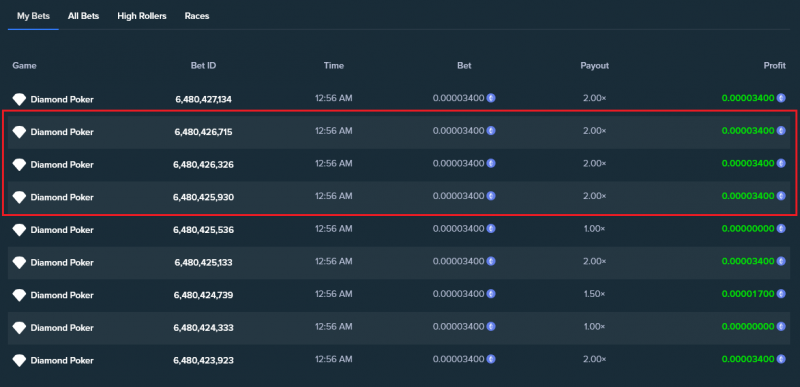
Task: Click Bet column coin icon in row 6,480,425,536
Action: 491,228
